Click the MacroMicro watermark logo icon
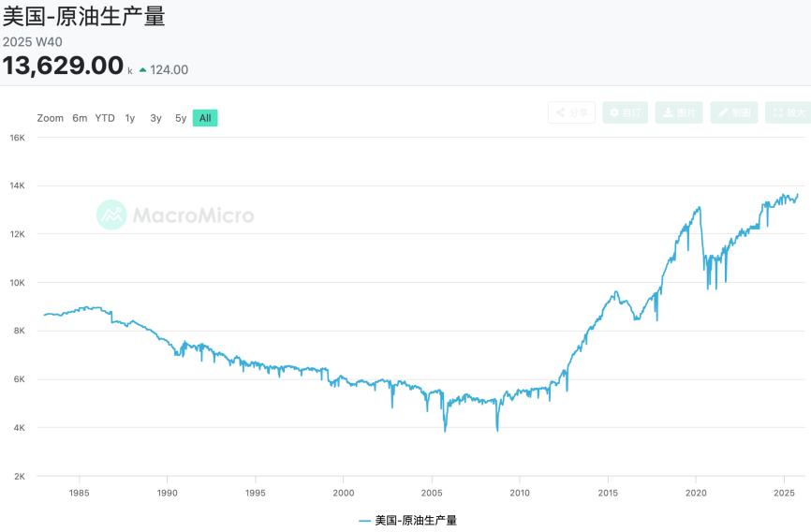Viewport: 811px width, 532px height. tap(111, 214)
